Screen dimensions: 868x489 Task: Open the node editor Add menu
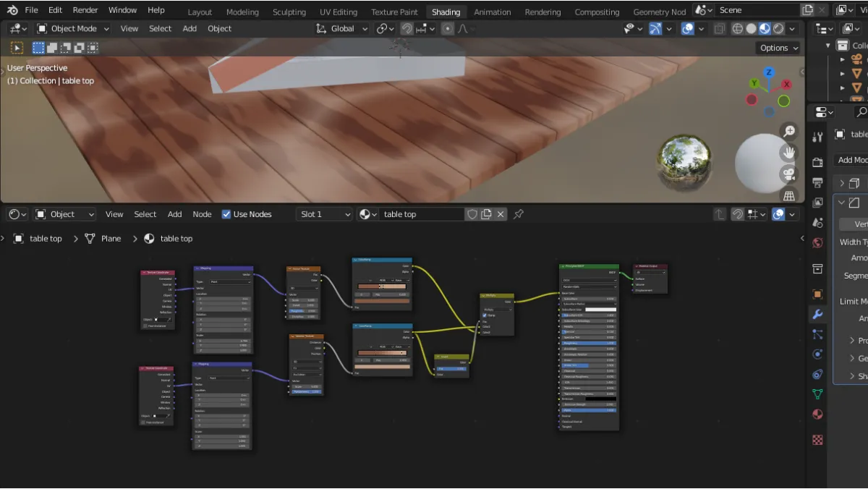175,214
